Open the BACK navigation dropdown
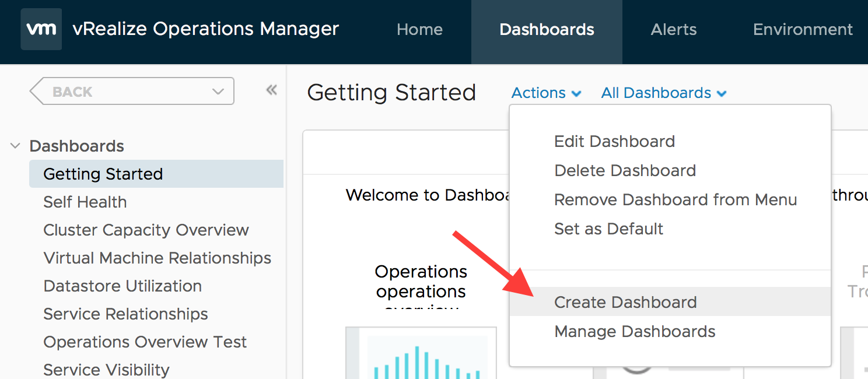Screen dimensions: 868x379 pyautogui.click(x=132, y=92)
